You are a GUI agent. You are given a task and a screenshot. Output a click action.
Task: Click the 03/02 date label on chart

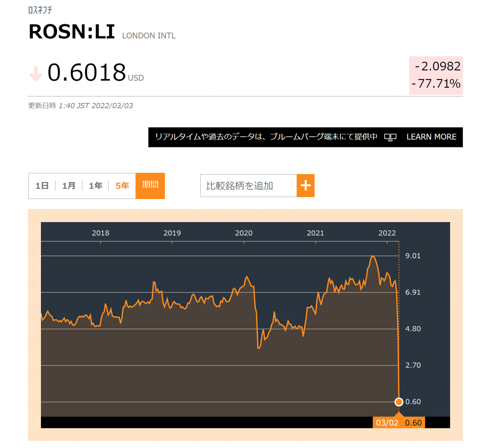point(387,423)
